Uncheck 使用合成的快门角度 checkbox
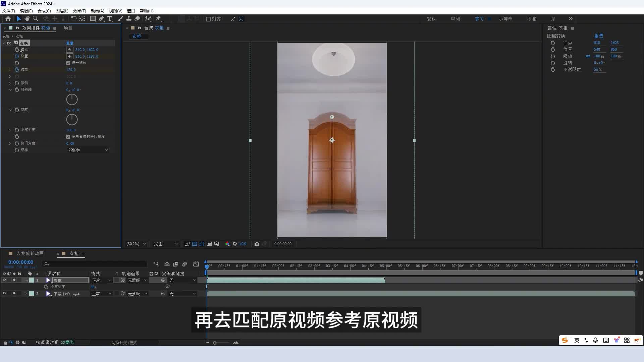This screenshot has width=644, height=362. click(68, 137)
